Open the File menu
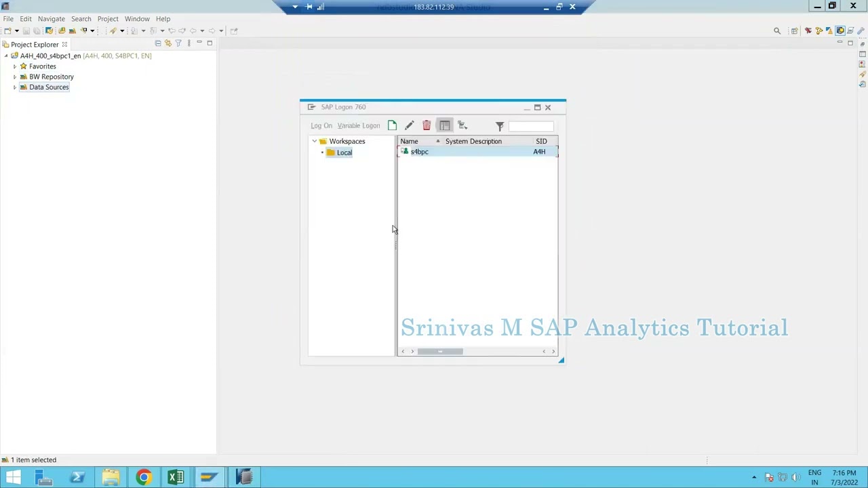Screen dimensions: 868x488 8,19
